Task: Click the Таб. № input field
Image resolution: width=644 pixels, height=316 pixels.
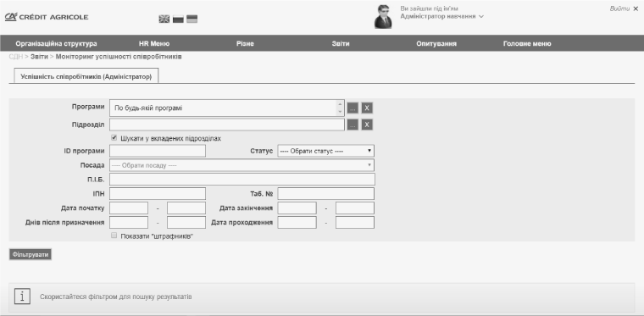Action: click(x=326, y=194)
